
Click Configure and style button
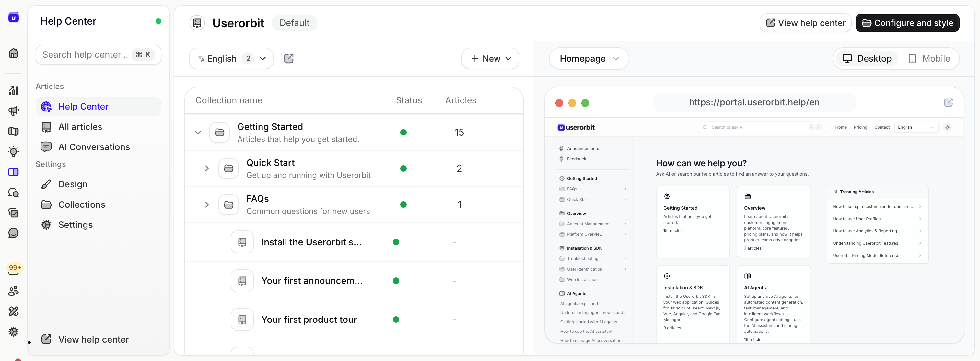click(907, 23)
